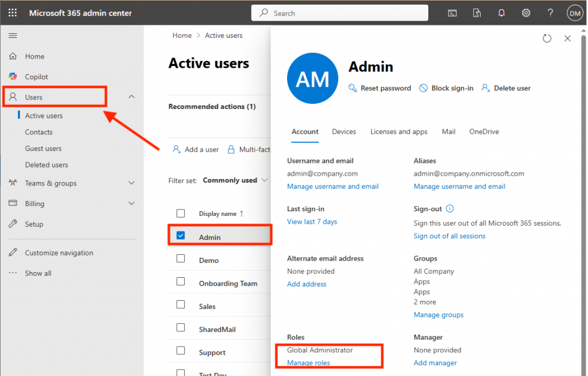This screenshot has width=588, height=376.
Task: Click inside the top Search field
Action: coord(339,13)
